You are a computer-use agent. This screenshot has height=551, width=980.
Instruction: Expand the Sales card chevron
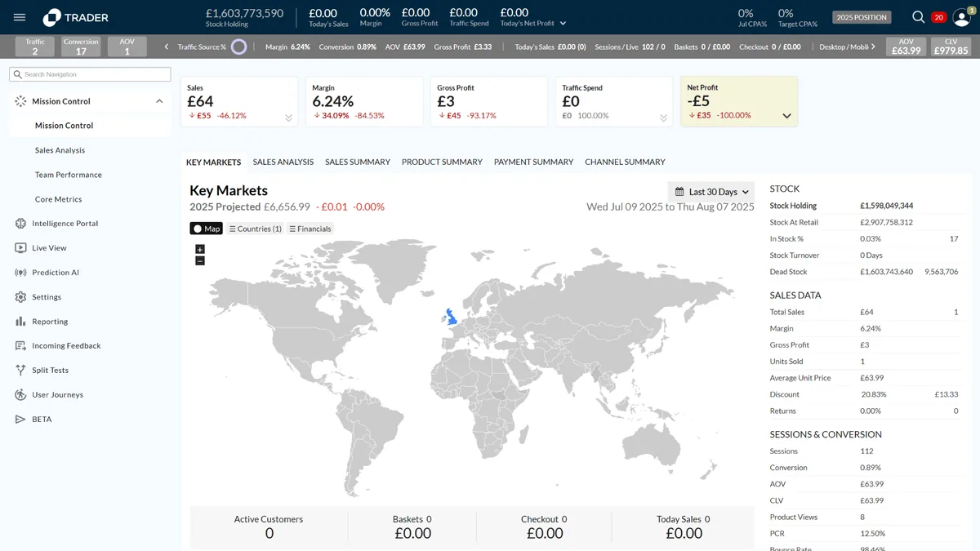(x=288, y=118)
